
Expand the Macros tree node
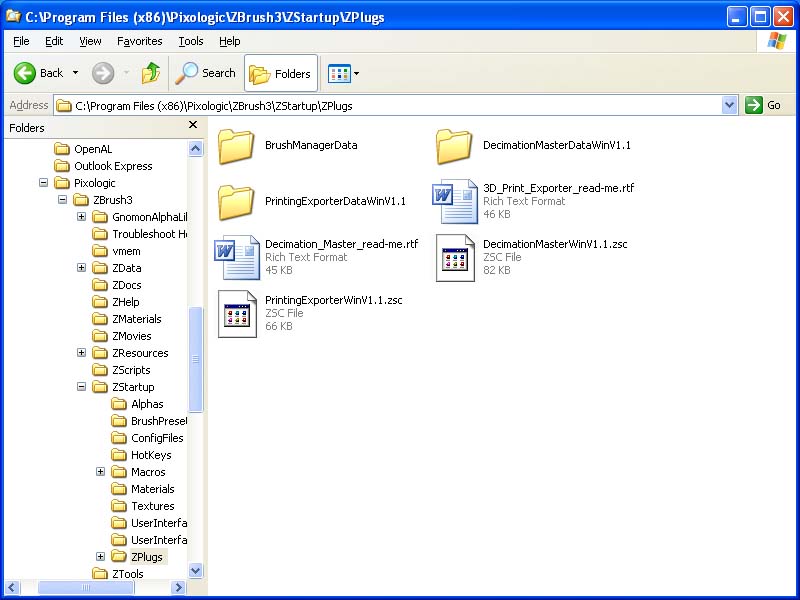coord(101,471)
